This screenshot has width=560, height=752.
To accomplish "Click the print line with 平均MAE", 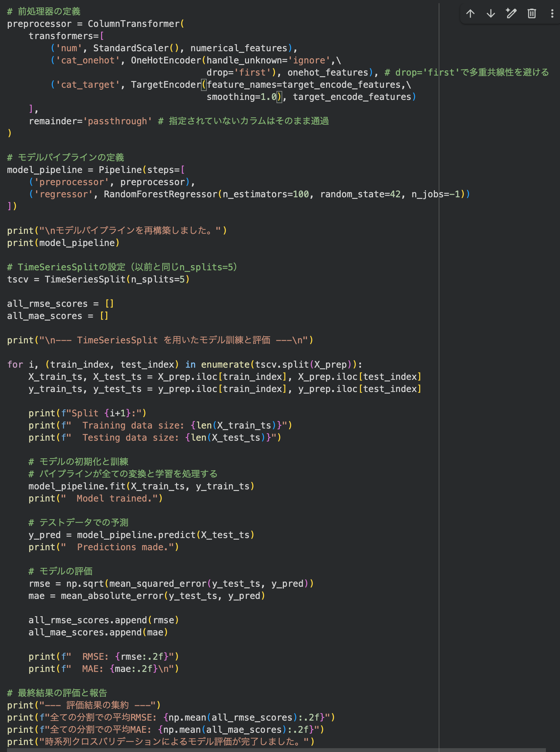I will point(166,730).
